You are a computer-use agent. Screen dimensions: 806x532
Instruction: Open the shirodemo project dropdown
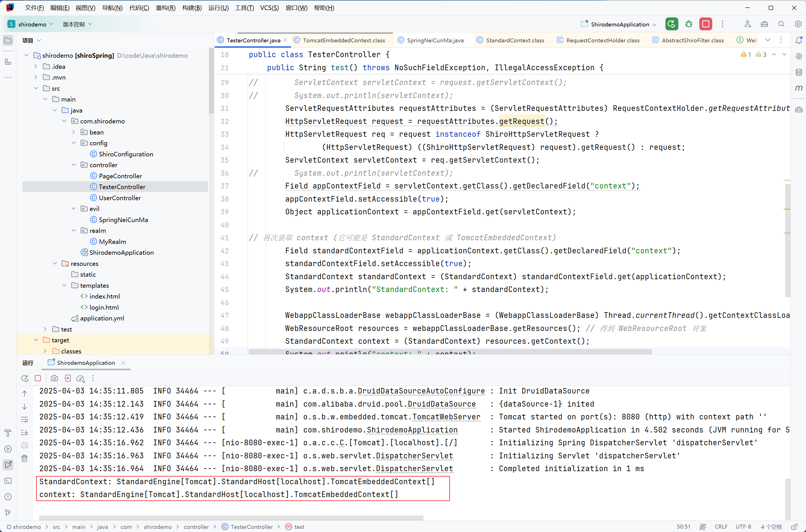pos(30,24)
